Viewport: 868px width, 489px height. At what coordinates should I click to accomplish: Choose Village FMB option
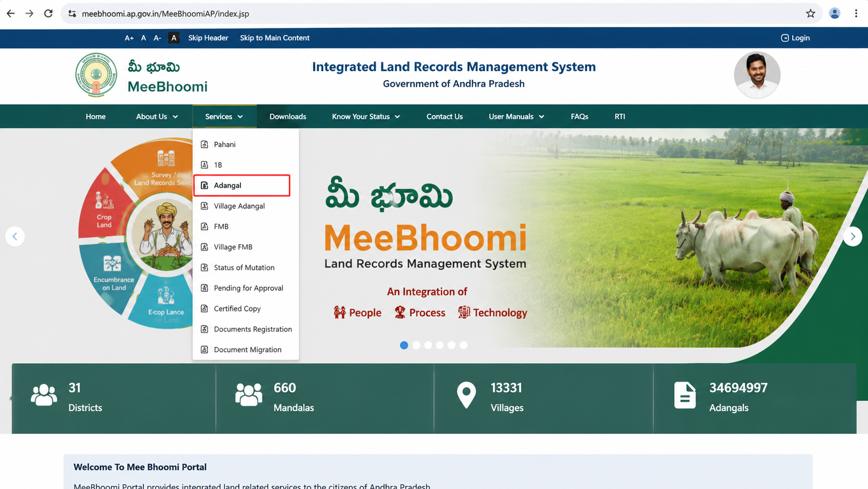click(246, 247)
